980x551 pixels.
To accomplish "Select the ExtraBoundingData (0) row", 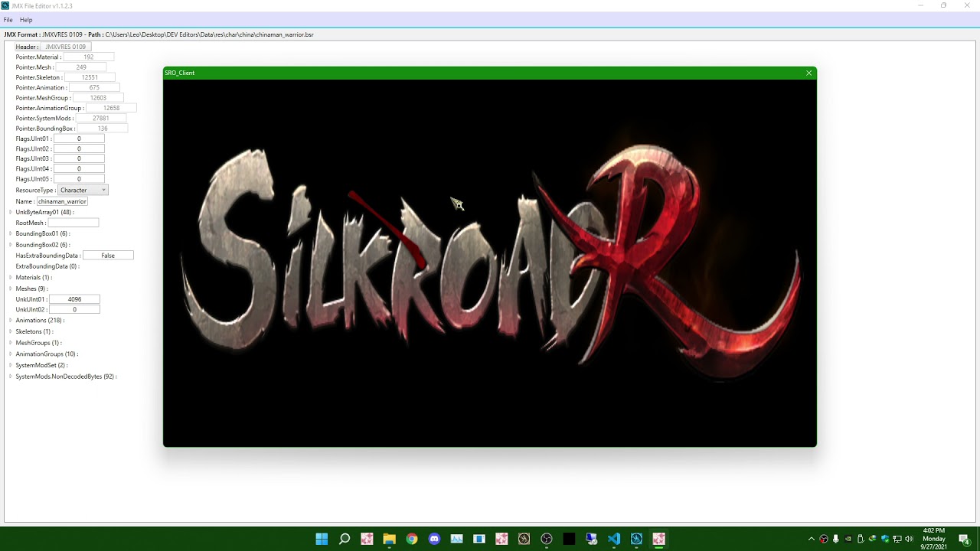I will [x=47, y=266].
